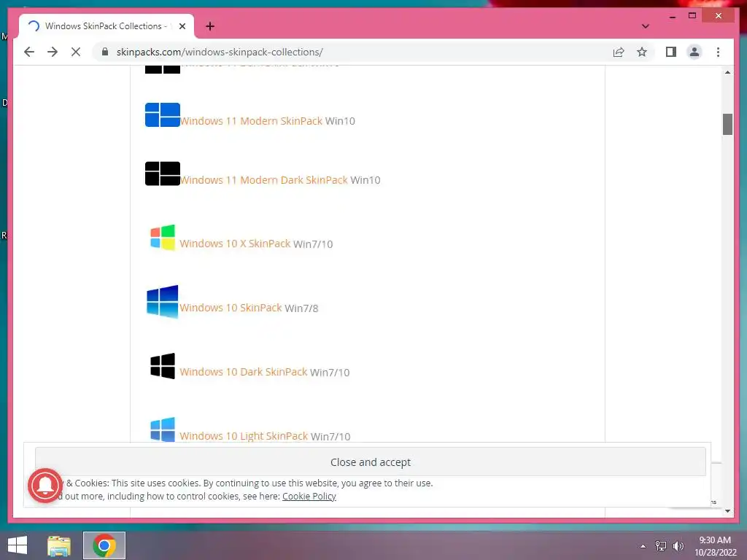Click the Windows 10 SkinPack Win7/8 blue logo

(163, 301)
